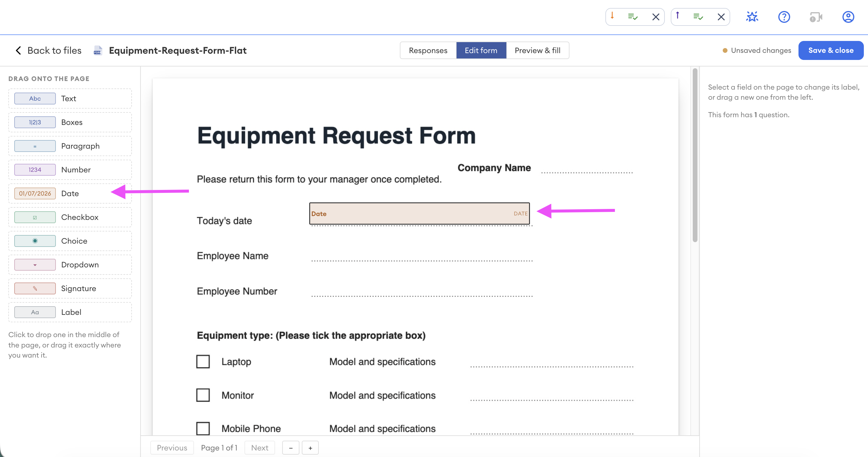The image size is (868, 457).
Task: Select the Text field type (Abc)
Action: click(x=70, y=99)
